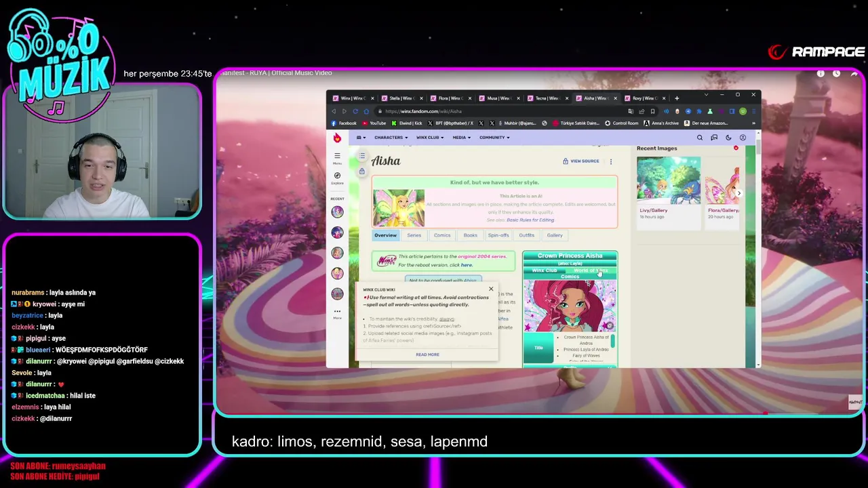868x488 pixels.
Task: Close the Winx Club Wiki popup
Action: pyautogui.click(x=491, y=289)
